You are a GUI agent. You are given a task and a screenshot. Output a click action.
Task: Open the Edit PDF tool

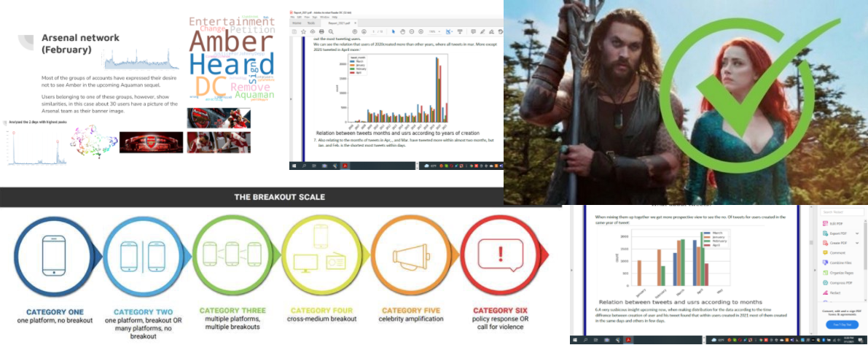click(836, 224)
